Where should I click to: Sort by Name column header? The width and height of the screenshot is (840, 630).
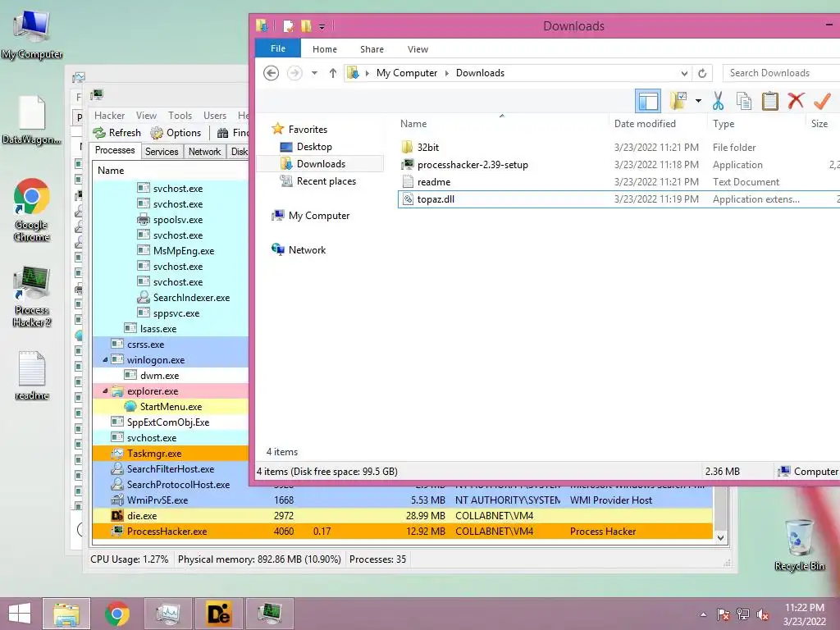[413, 124]
